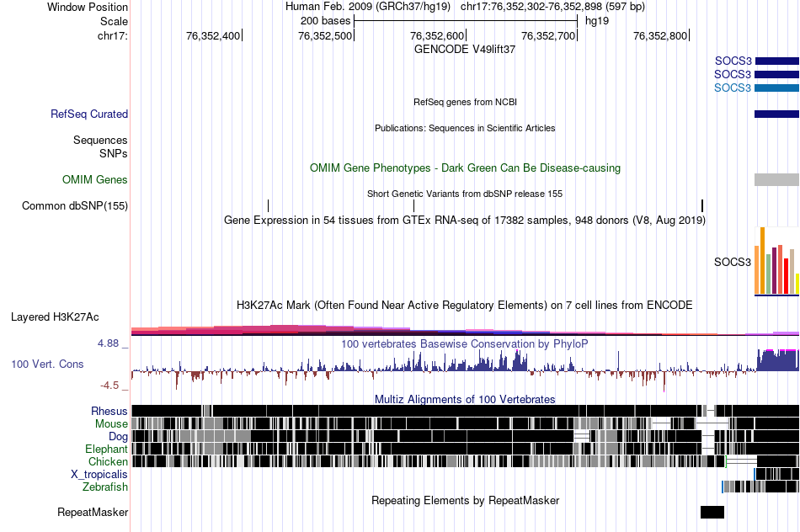This screenshot has width=800, height=532.
Task: Click the Common dbSNP(155) label
Action: pyautogui.click(x=75, y=206)
